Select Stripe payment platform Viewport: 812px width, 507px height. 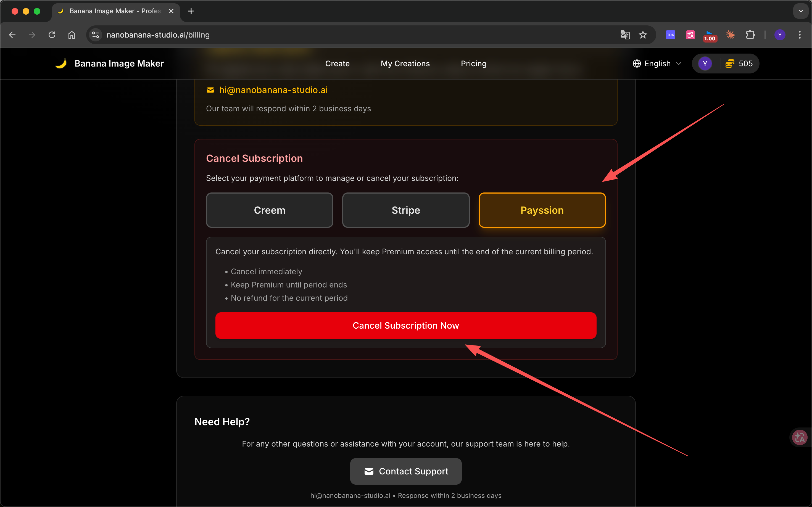coord(406,210)
